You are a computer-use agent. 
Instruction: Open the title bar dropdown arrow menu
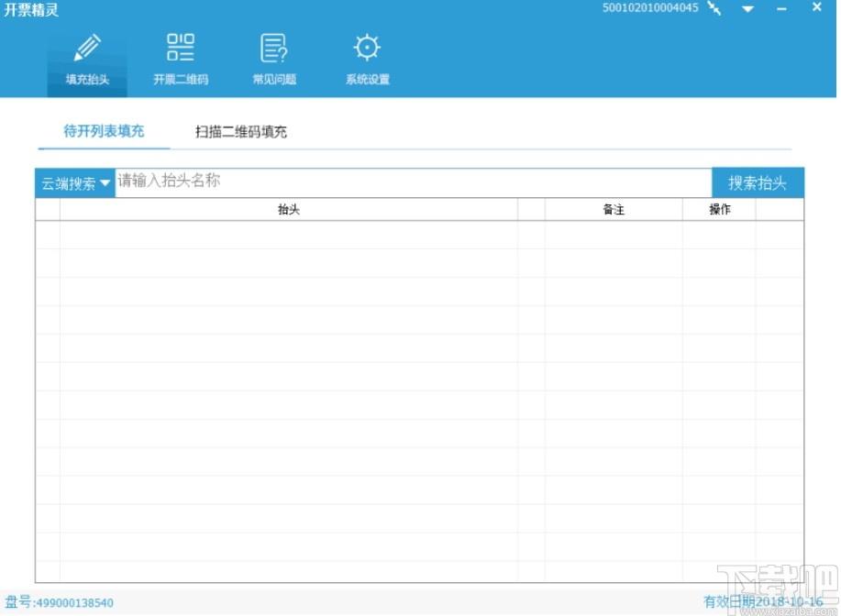pyautogui.click(x=747, y=9)
